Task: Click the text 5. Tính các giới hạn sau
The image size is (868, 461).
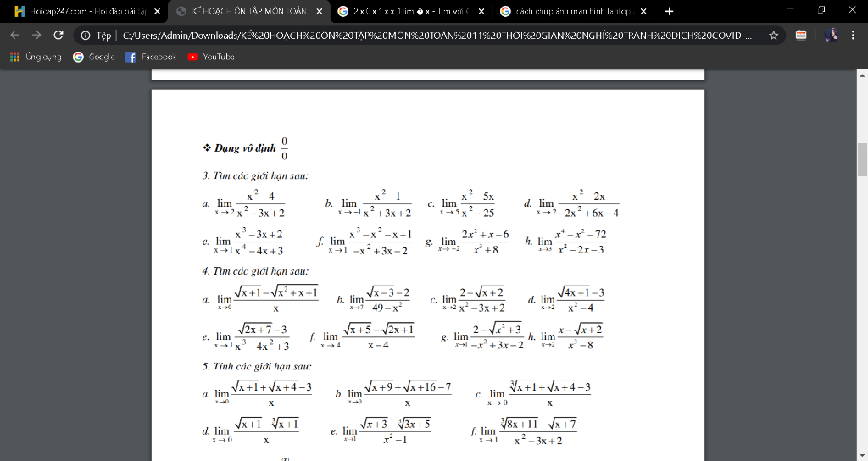Action: (x=257, y=366)
